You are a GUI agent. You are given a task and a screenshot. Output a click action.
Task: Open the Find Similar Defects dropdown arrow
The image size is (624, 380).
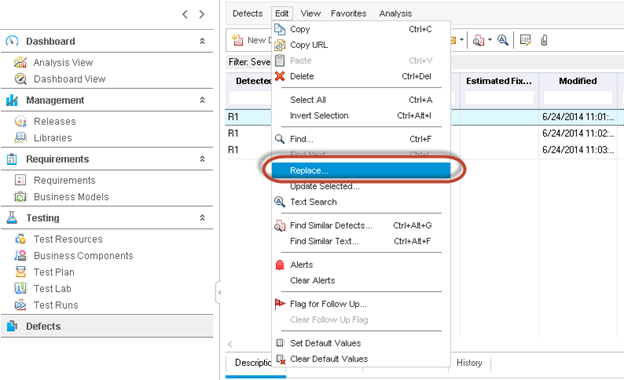(x=490, y=40)
